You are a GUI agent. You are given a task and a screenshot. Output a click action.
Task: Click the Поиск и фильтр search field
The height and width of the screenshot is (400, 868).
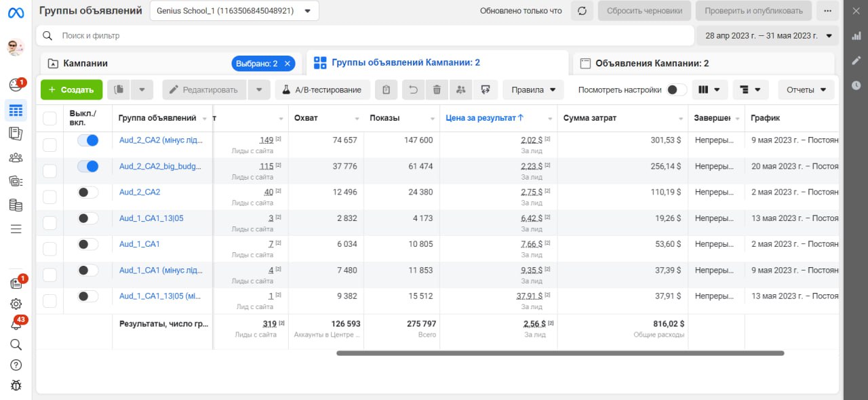tap(365, 35)
